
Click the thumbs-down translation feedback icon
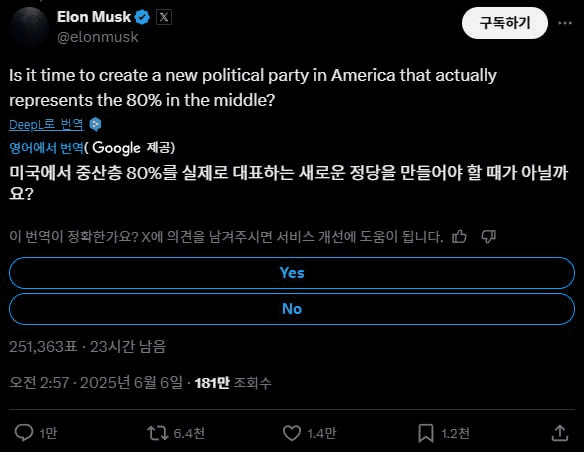click(x=488, y=236)
